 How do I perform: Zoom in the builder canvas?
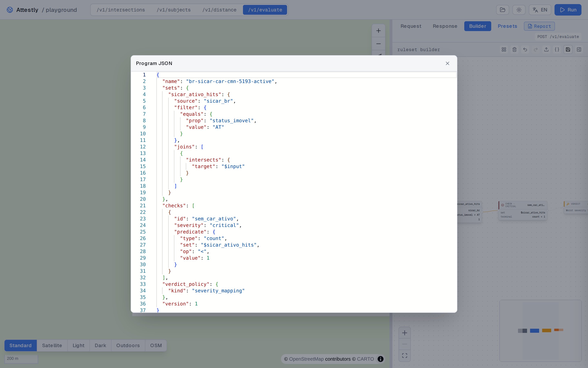(x=404, y=333)
